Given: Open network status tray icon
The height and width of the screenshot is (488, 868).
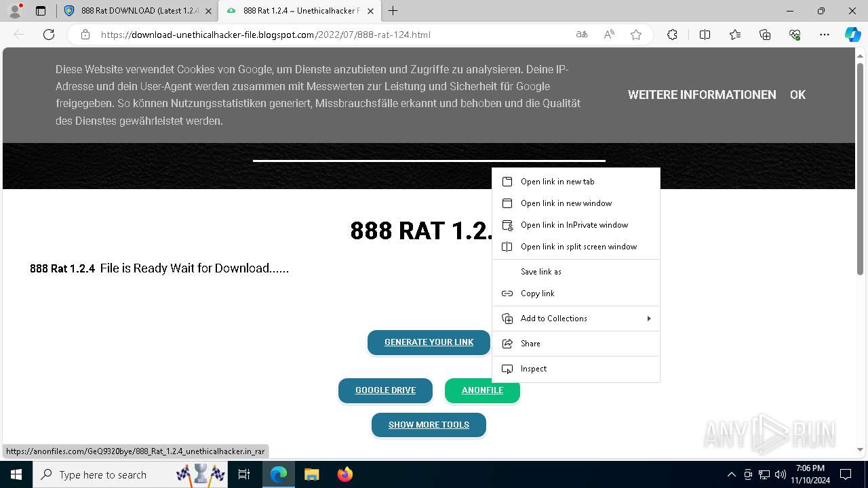Looking at the screenshot, I should click(764, 474).
